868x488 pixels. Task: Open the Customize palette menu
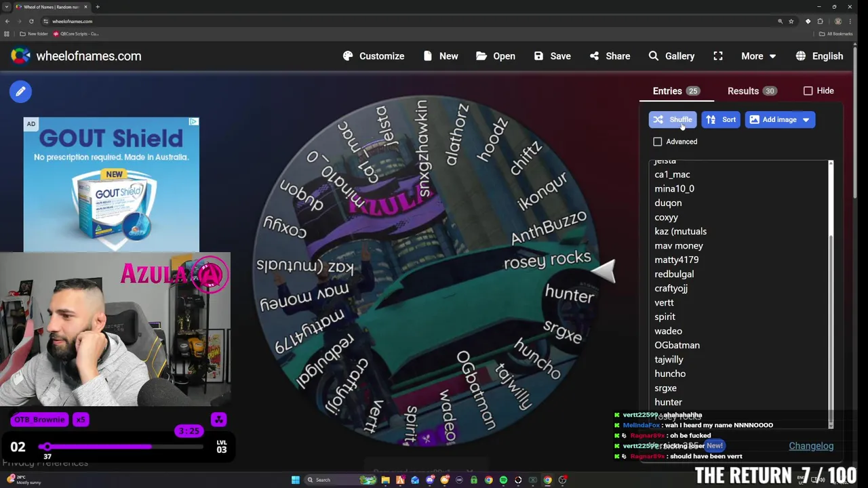coord(374,56)
